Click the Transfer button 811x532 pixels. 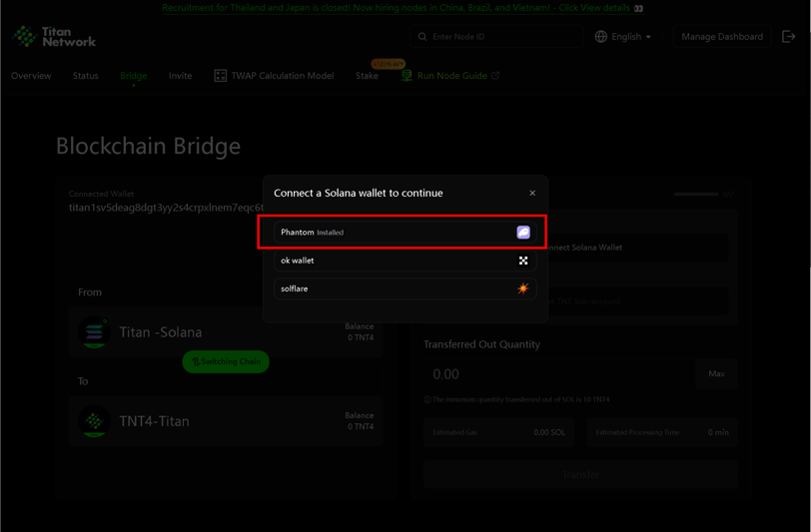click(580, 474)
